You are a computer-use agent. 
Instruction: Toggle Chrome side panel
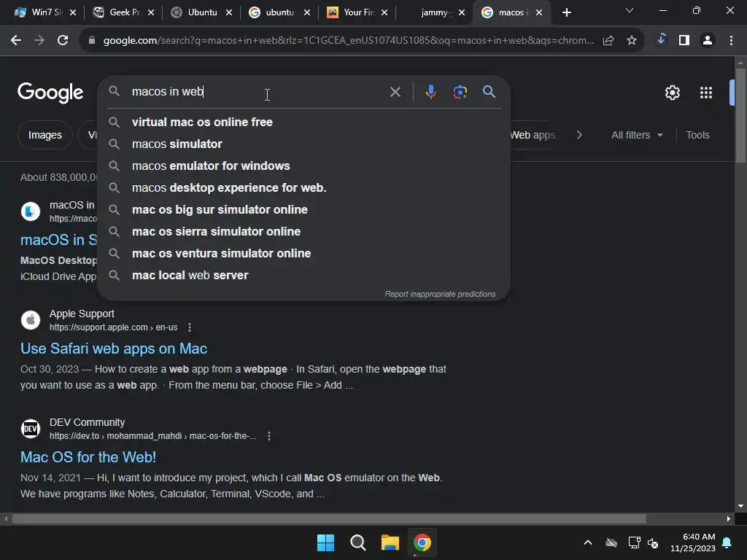(684, 41)
